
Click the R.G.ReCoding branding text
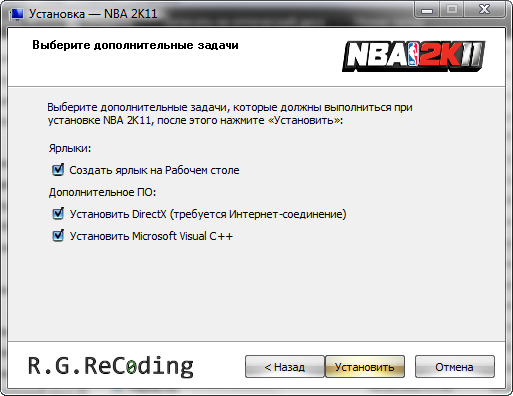point(111,367)
